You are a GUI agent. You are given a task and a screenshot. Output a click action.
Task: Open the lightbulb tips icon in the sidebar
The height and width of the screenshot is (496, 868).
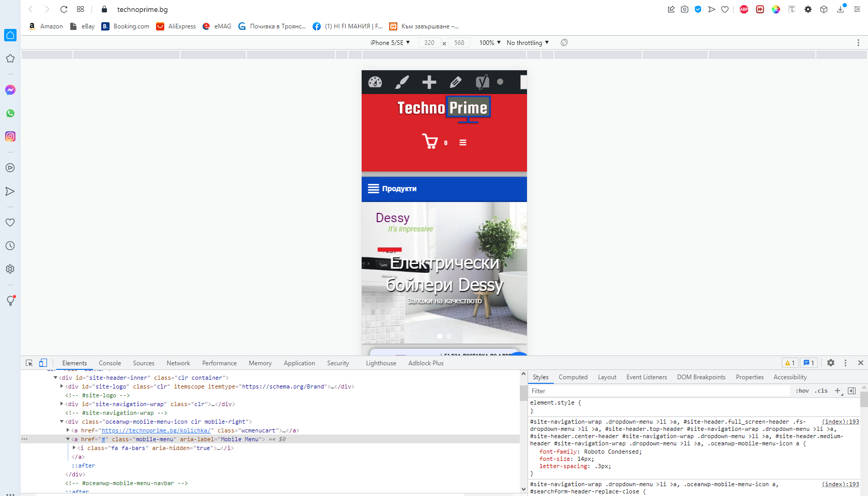pos(10,301)
